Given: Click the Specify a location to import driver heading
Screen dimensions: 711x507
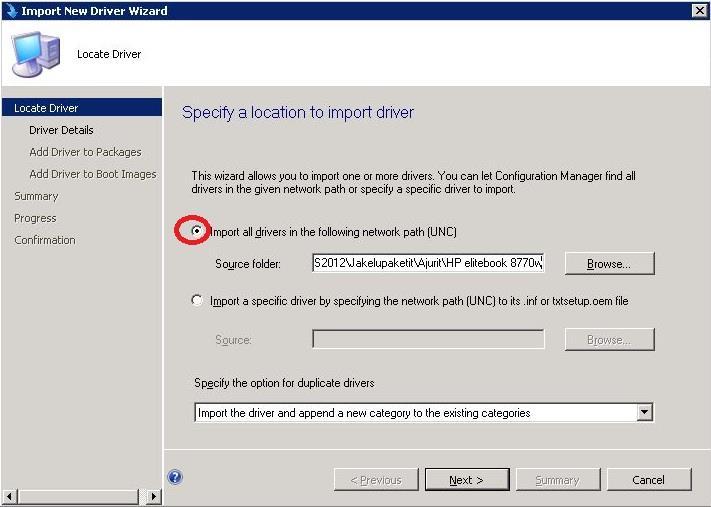Looking at the screenshot, I should [298, 112].
